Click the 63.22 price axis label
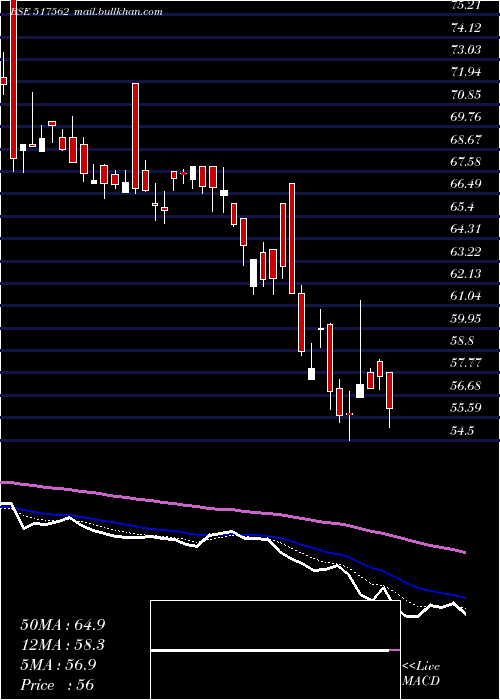Screen dimensions: 500x700 pos(467,251)
